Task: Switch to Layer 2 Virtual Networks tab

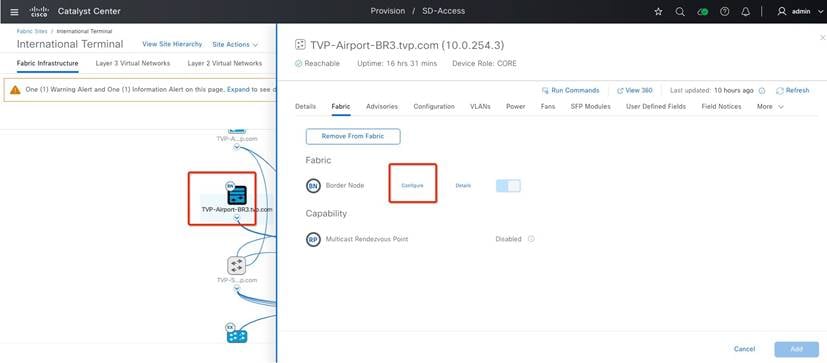Action: tap(225, 63)
